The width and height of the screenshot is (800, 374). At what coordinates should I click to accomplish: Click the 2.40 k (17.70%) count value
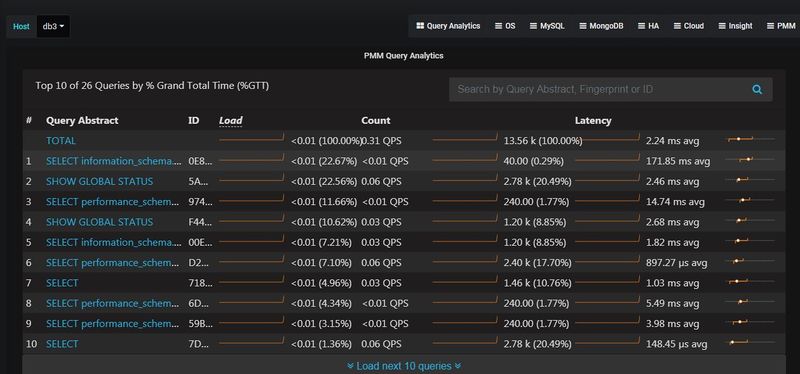[538, 263]
